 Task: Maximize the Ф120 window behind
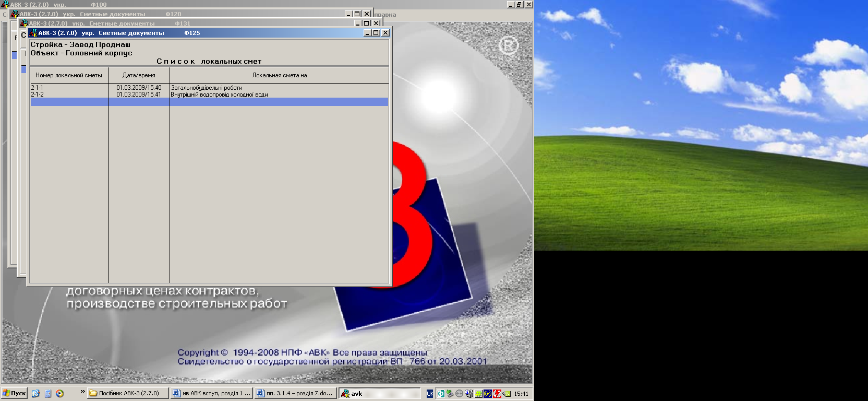357,14
